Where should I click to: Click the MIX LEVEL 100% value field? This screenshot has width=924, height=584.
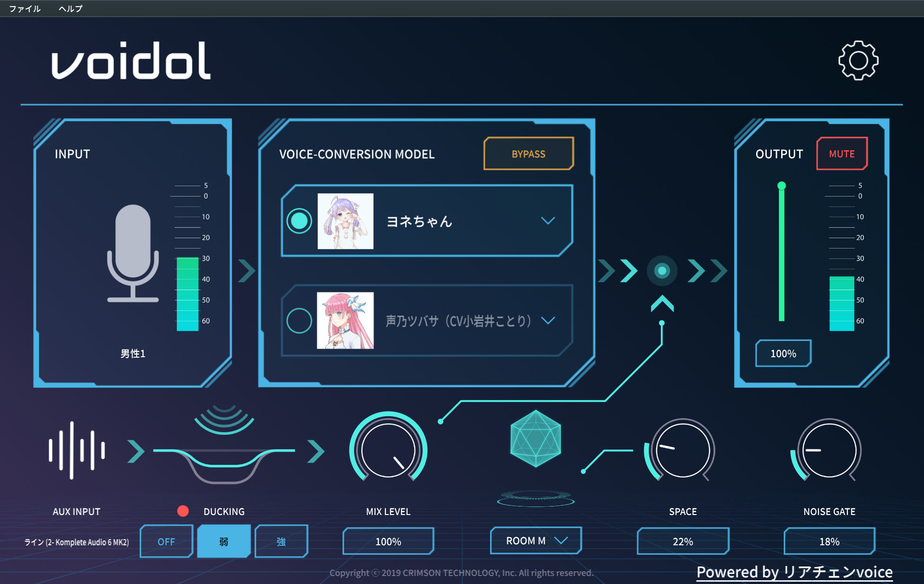[388, 541]
